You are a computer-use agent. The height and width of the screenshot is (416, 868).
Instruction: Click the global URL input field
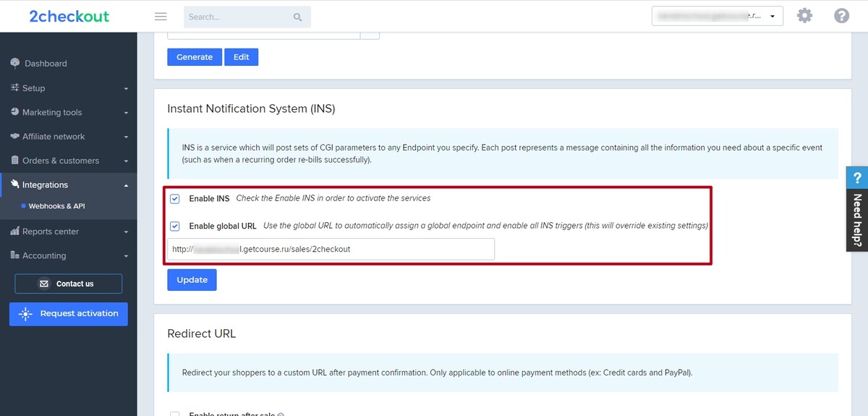click(331, 249)
